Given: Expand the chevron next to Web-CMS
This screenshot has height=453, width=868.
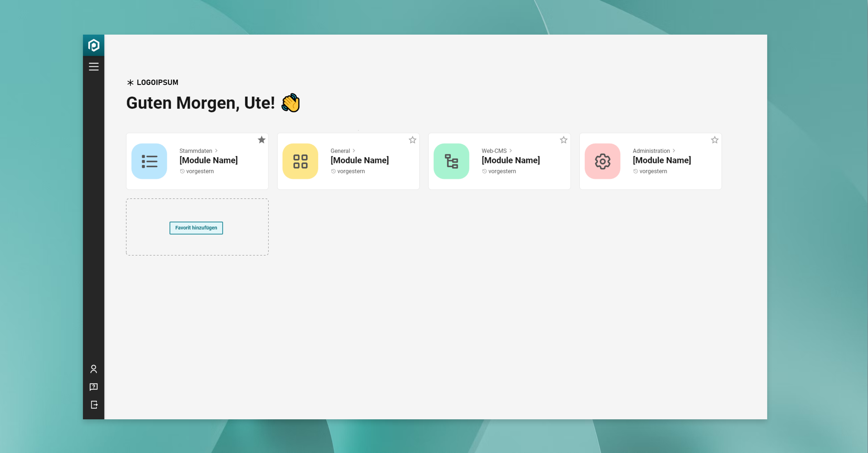Looking at the screenshot, I should (x=510, y=151).
